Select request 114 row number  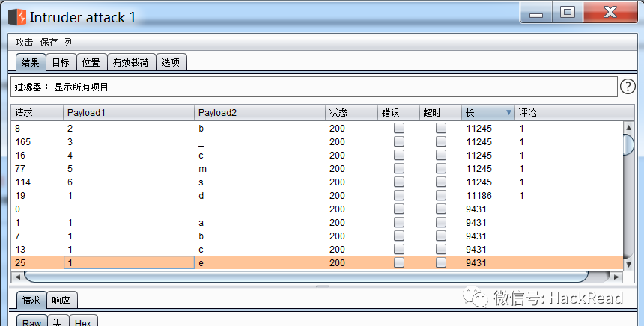point(23,182)
